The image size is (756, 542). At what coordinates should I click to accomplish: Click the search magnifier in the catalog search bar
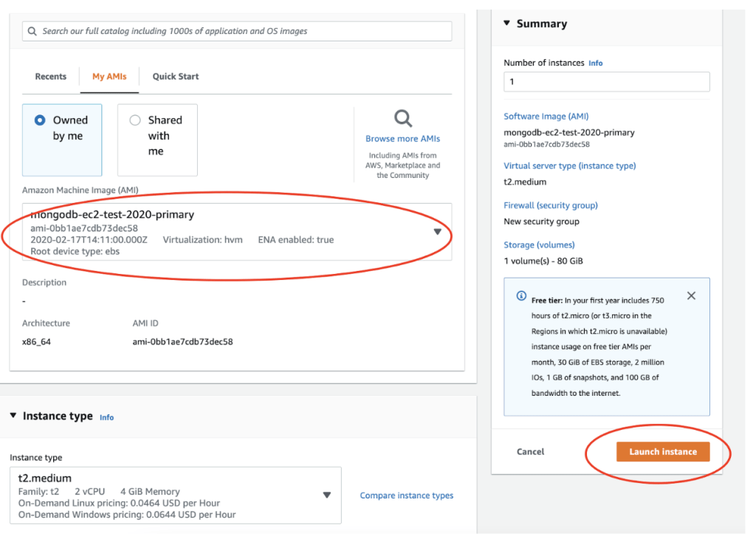pos(31,30)
